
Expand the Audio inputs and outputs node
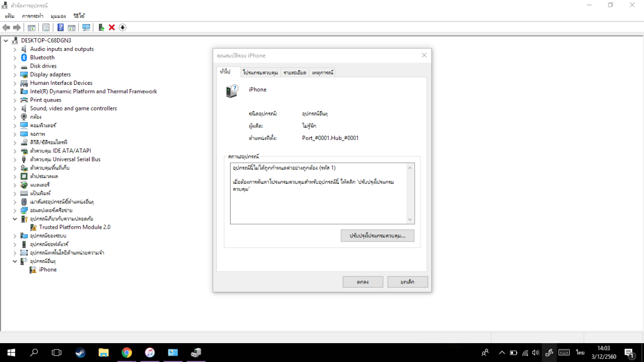[x=15, y=49]
